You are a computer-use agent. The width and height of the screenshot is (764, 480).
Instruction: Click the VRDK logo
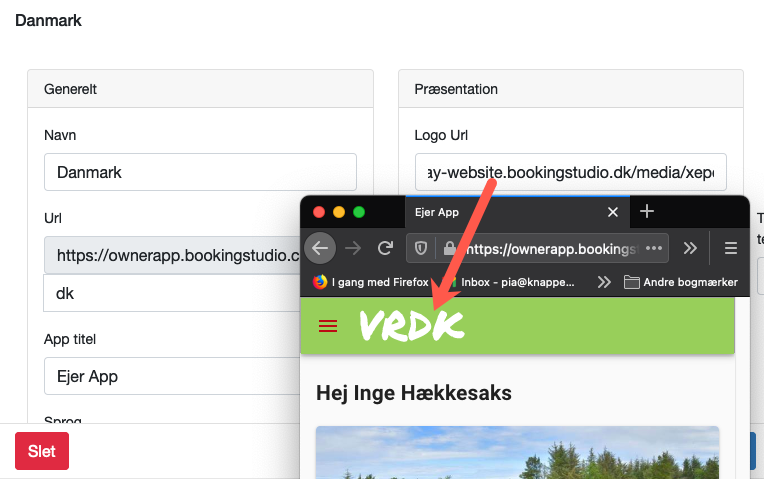412,325
